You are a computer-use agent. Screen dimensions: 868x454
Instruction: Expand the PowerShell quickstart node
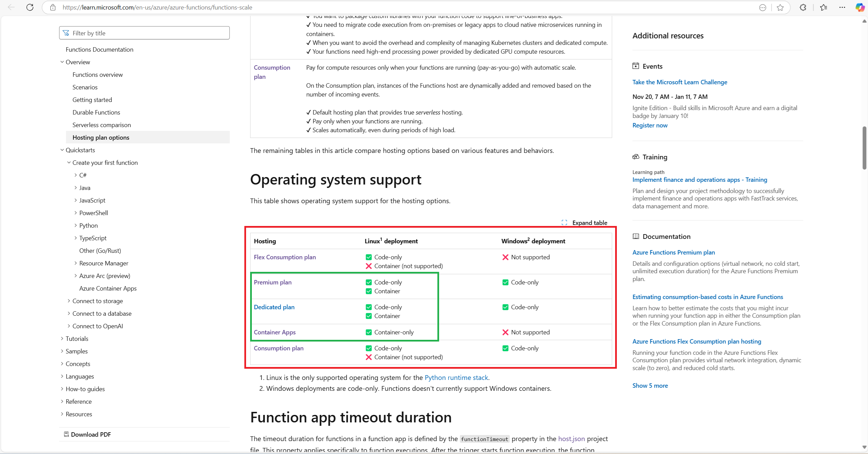point(75,213)
